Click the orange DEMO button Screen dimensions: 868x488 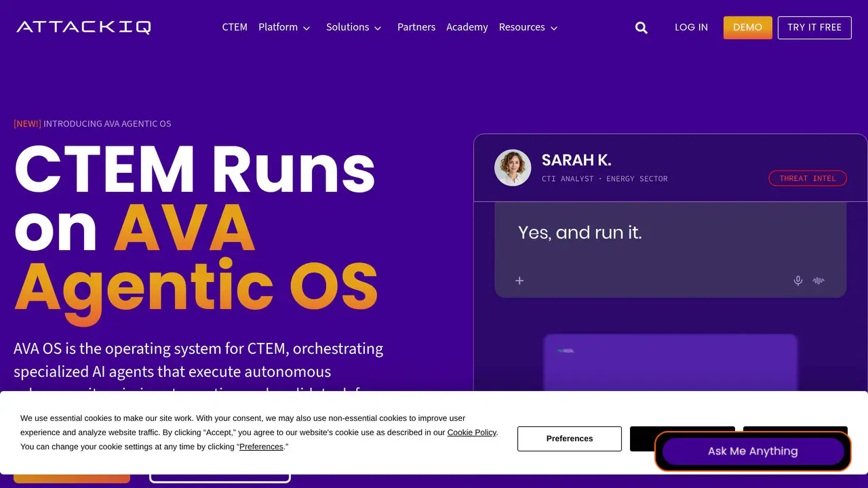click(748, 27)
